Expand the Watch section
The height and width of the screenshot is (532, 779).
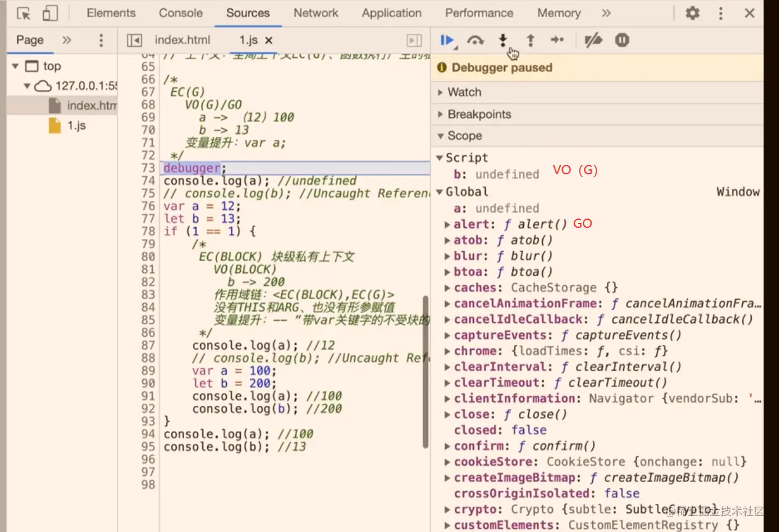pos(464,92)
